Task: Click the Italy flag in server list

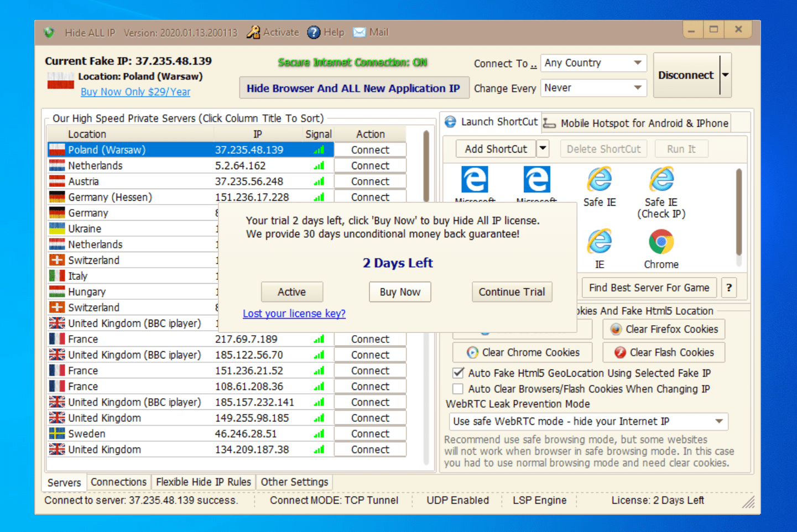Action: tap(57, 276)
